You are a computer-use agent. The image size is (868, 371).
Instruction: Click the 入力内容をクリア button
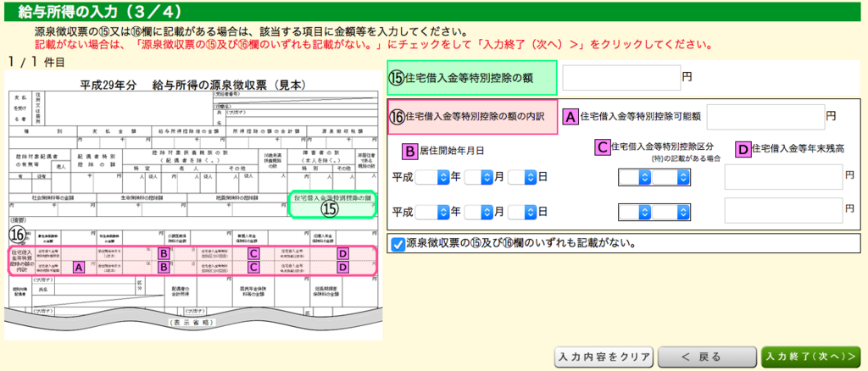[x=604, y=356]
